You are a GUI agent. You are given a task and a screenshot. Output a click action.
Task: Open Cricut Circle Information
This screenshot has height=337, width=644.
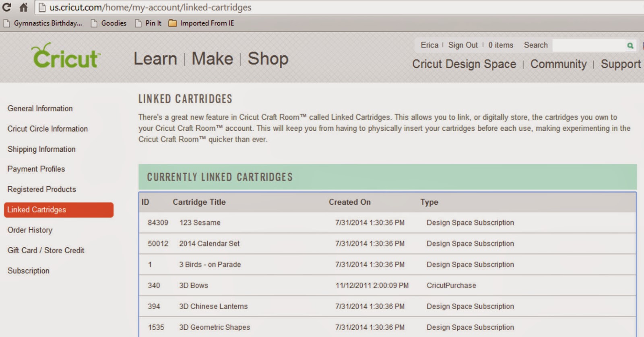47,129
